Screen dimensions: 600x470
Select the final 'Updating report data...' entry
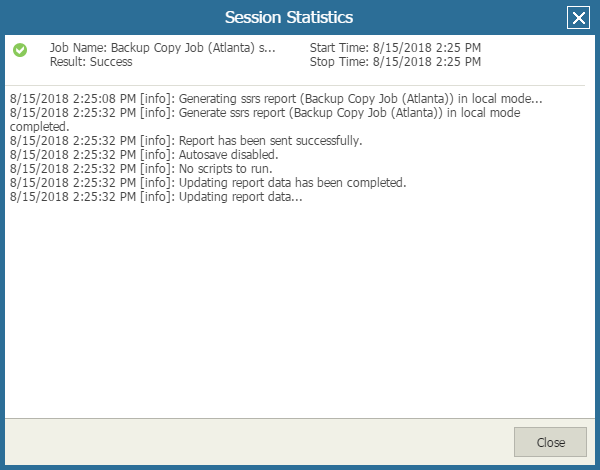(240, 197)
